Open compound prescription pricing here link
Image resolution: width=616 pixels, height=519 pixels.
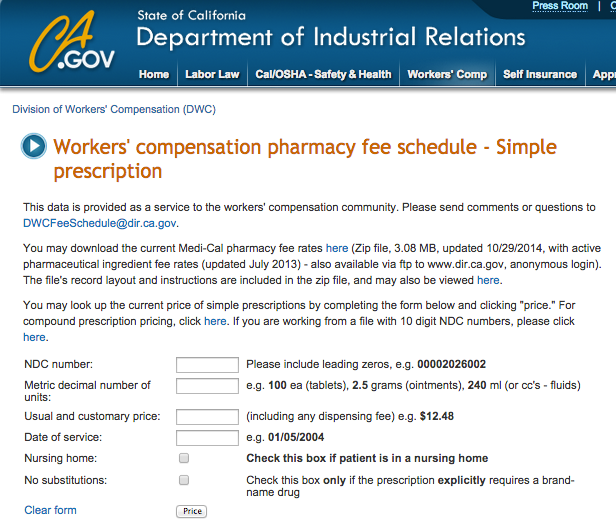coord(215,321)
